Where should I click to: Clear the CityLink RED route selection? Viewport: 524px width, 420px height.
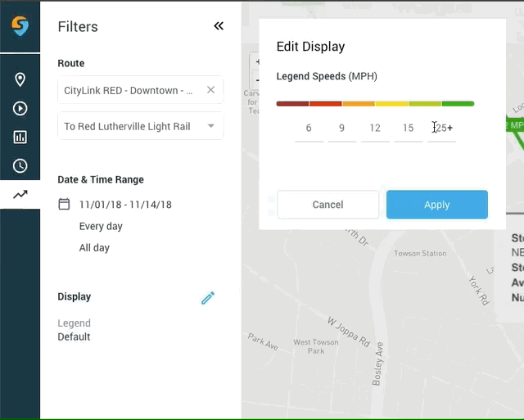pos(210,90)
